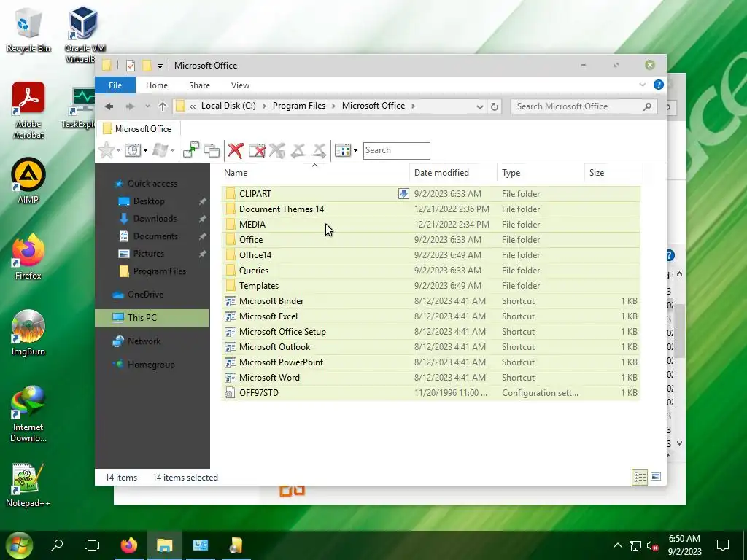Sort by the Type column header
This screenshot has height=560, width=747.
tap(541, 173)
